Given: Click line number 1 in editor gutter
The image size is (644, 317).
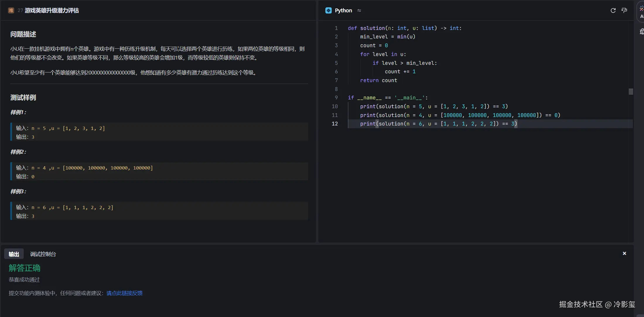Looking at the screenshot, I should 336,28.
